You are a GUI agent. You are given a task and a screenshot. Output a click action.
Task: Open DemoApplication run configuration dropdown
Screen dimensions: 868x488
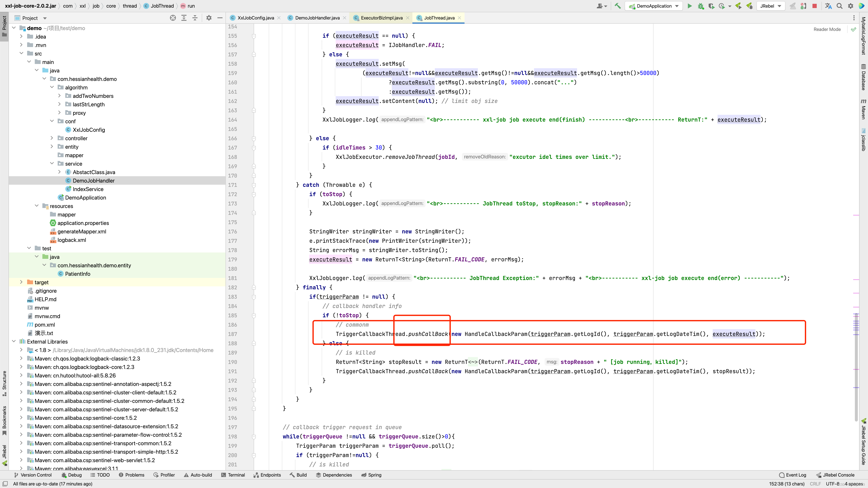654,6
